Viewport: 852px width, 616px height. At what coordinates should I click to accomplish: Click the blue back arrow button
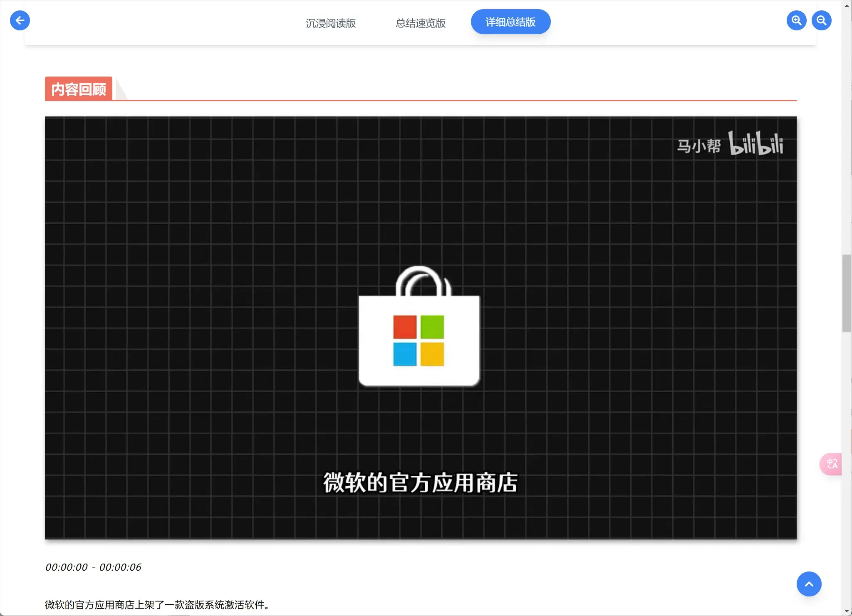point(20,20)
